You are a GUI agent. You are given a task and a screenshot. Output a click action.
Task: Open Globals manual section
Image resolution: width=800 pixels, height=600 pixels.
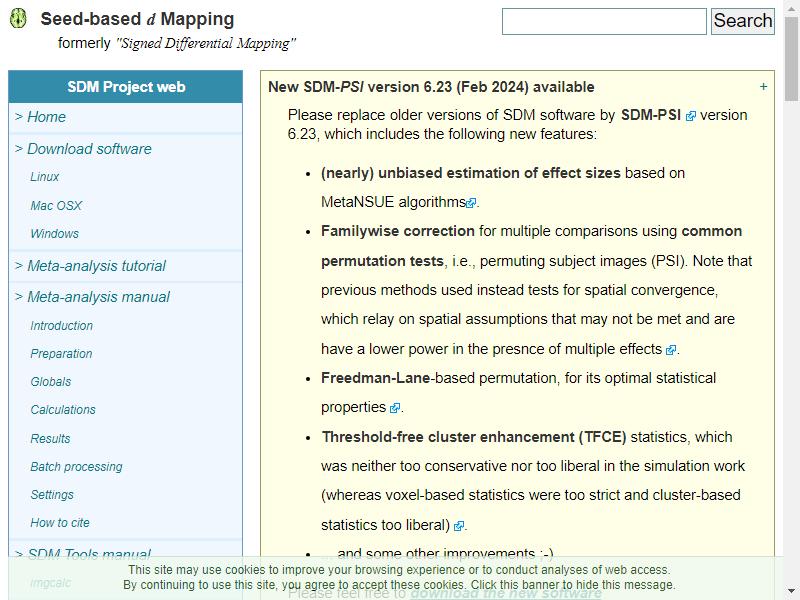coord(51,382)
